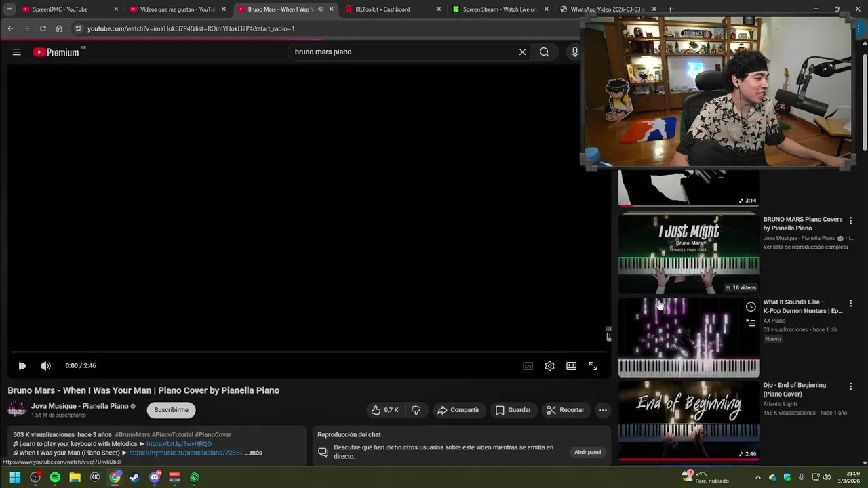Open the tab search dropdown

tap(9, 9)
